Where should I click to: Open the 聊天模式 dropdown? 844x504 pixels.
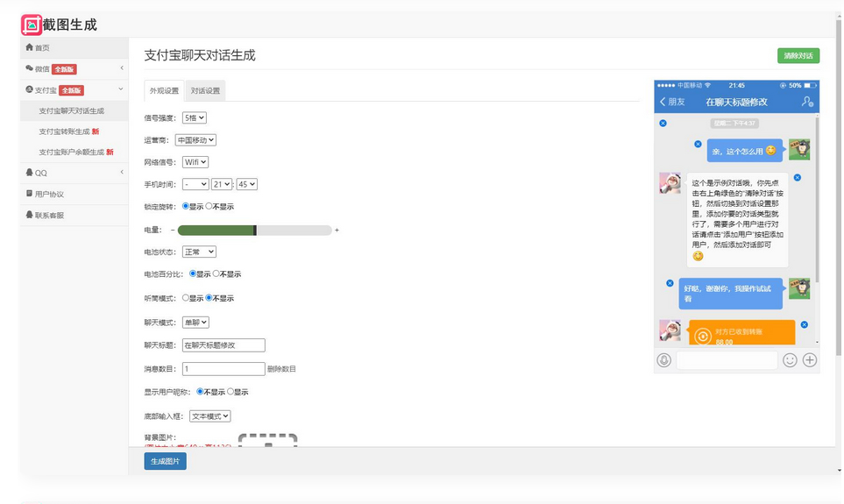pyautogui.click(x=196, y=322)
